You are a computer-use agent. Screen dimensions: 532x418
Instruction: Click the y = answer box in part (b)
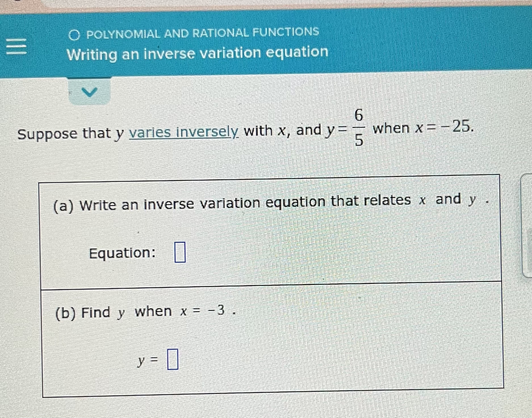pos(172,359)
